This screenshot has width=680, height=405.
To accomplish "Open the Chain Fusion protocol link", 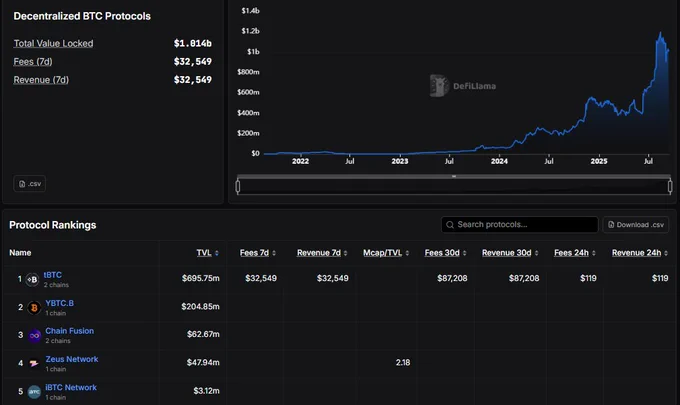I will (69, 331).
